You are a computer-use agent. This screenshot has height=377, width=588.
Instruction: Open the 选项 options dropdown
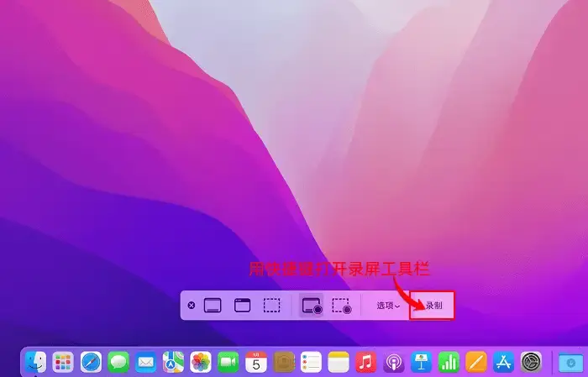388,306
